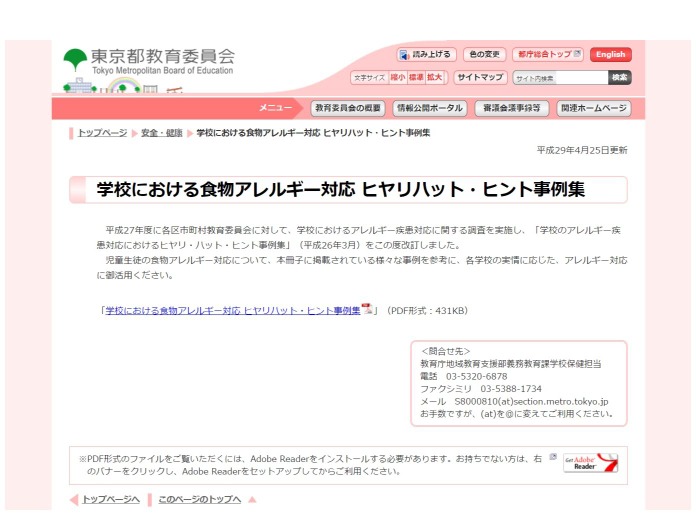The width and height of the screenshot is (696, 515).
Task: Click the fax number 03-5388-1734
Action: [x=511, y=389]
